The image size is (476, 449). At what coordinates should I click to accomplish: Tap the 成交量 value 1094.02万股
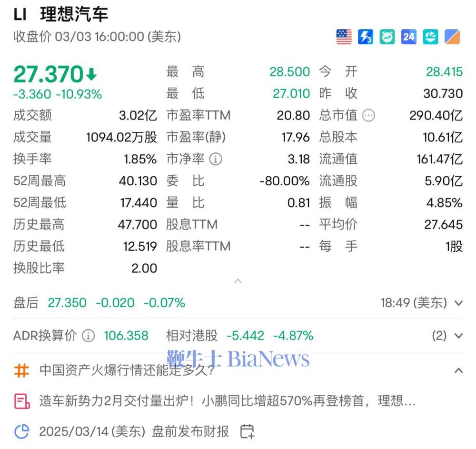click(121, 137)
